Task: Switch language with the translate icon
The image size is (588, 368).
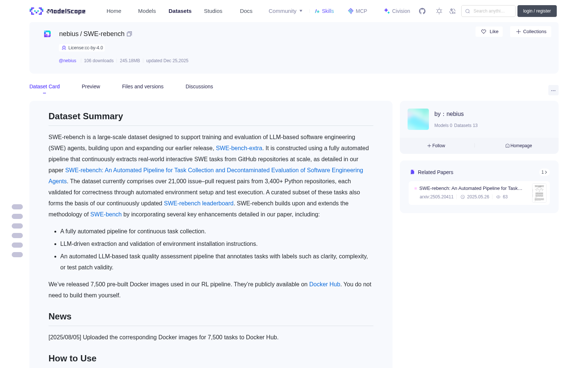Action: tap(453, 11)
